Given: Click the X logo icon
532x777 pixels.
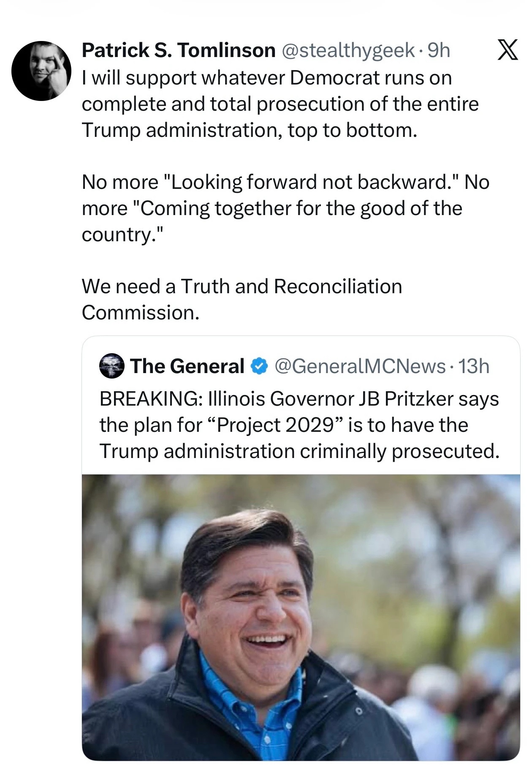Looking at the screenshot, I should click(x=507, y=51).
